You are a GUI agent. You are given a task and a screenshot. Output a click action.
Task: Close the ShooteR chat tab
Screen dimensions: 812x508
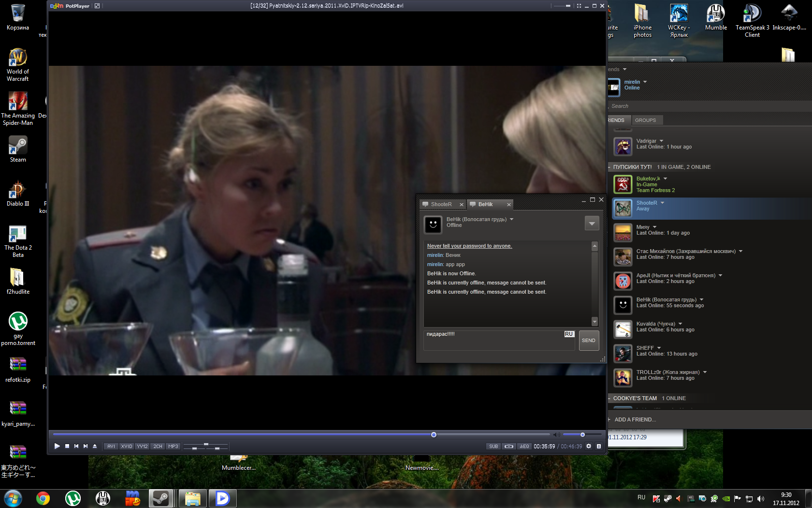(461, 205)
